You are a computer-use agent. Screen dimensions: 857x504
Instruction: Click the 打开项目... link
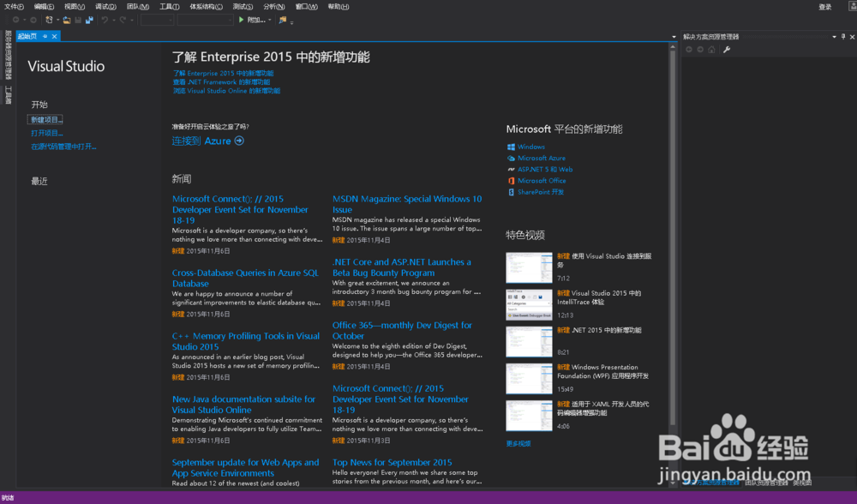47,133
